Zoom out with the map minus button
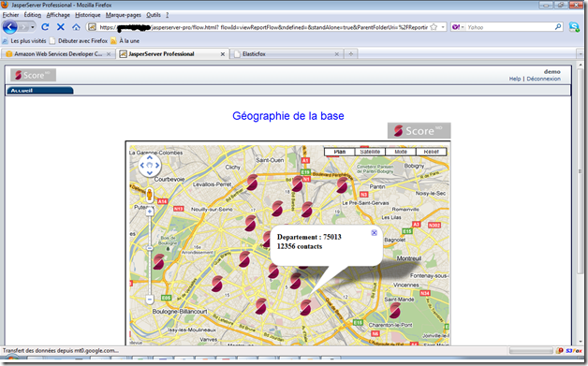Image resolution: width=588 pixels, height=366 pixels. (149, 300)
